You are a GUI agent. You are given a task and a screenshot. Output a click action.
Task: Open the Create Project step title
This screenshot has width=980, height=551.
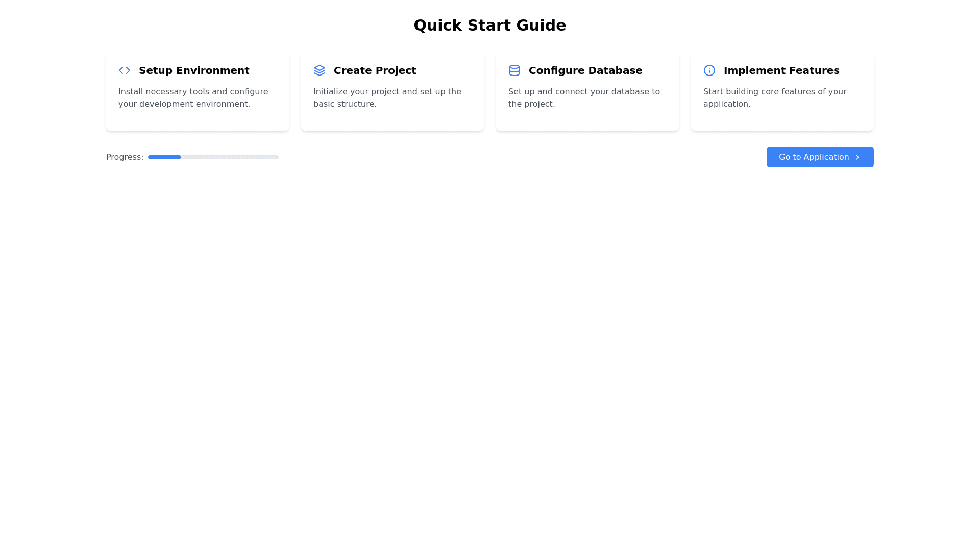(x=375, y=70)
